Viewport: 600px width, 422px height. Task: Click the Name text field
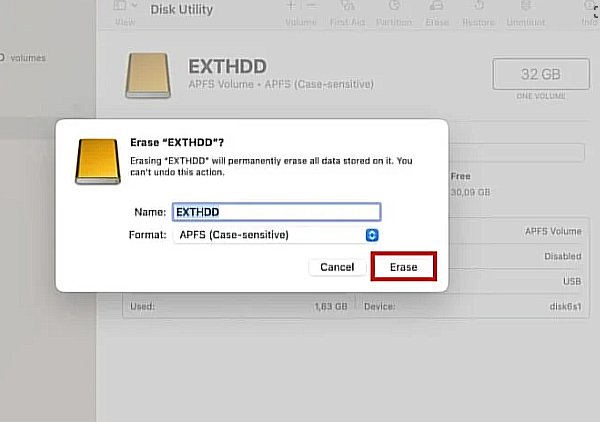point(276,212)
